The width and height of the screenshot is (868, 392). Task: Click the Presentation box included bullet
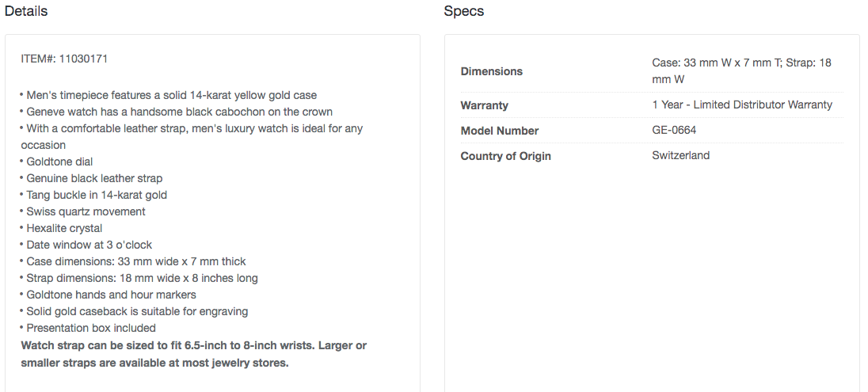coord(90,328)
